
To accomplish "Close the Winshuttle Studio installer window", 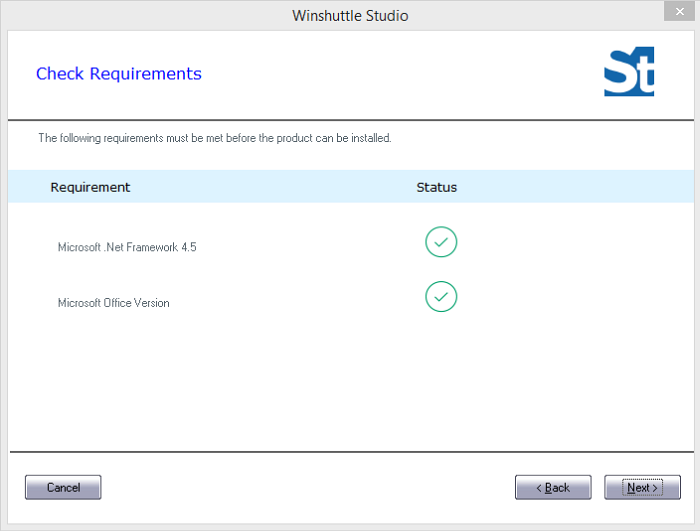I will [x=679, y=12].
